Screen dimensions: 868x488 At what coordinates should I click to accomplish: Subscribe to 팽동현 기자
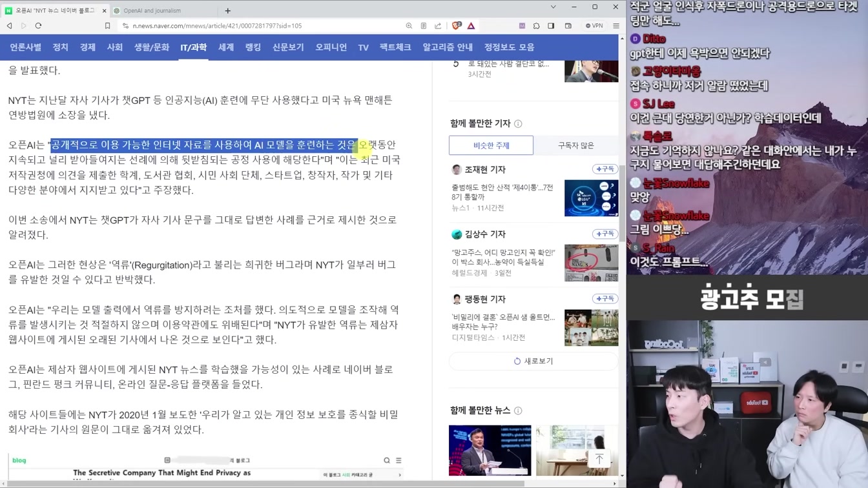(605, 299)
